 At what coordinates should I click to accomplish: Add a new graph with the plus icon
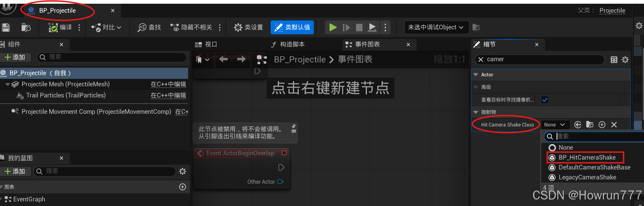(183, 187)
